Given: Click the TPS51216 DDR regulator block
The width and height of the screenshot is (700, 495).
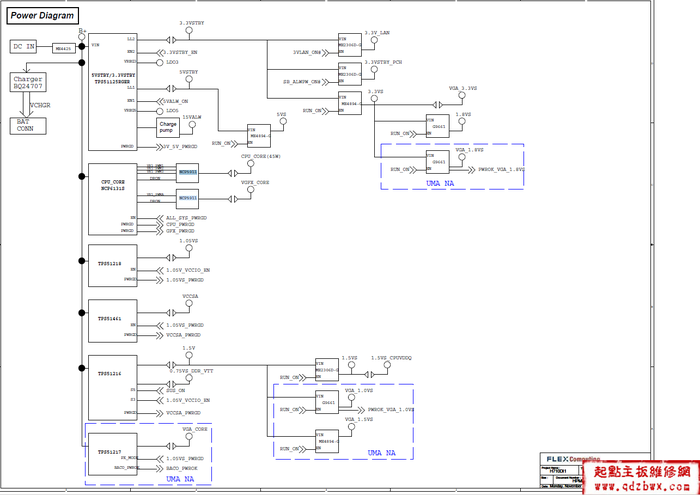Looking at the screenshot, I should click(x=112, y=372).
